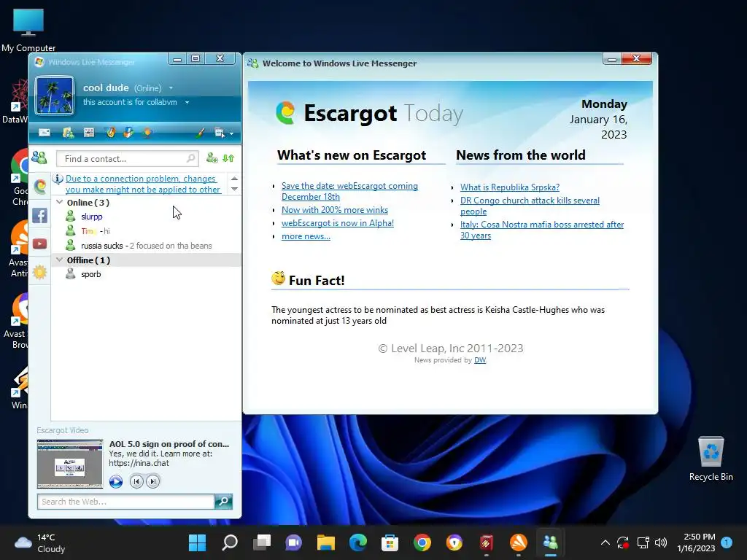
Task: Open the more news... link
Action: pos(306,236)
